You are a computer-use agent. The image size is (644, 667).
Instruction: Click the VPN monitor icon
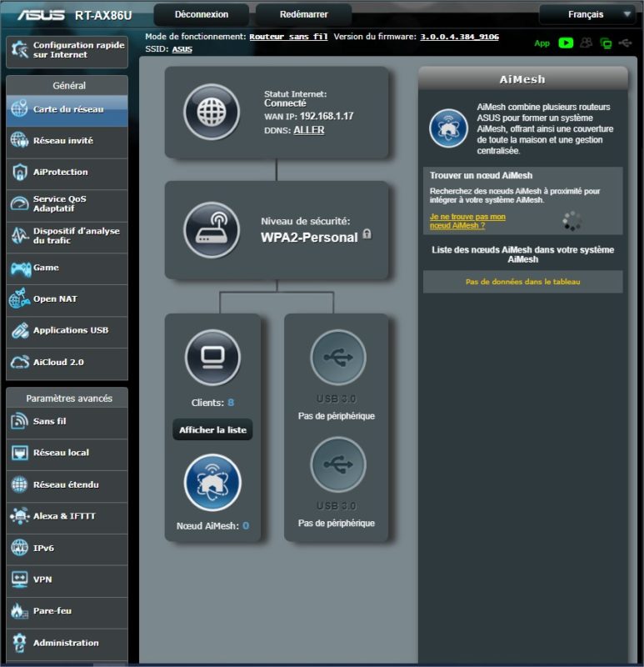pyautogui.click(x=19, y=579)
